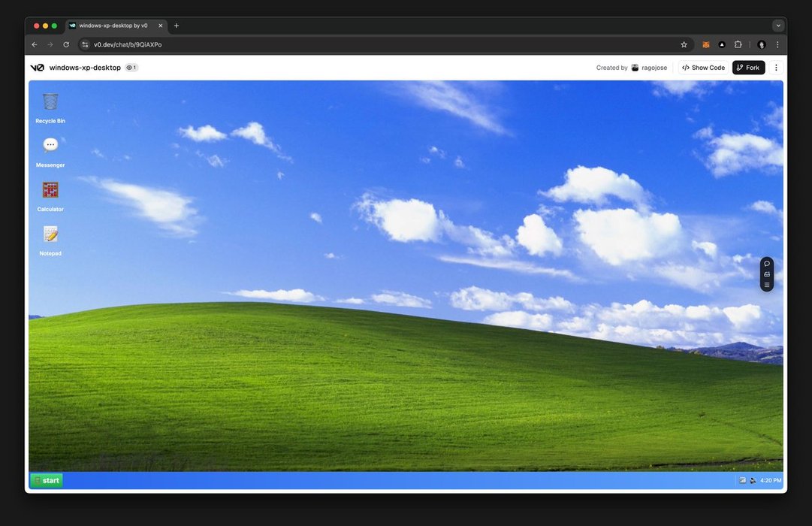Open ragojose creator profile link
Viewport: 812px width, 526px height.
click(x=650, y=68)
